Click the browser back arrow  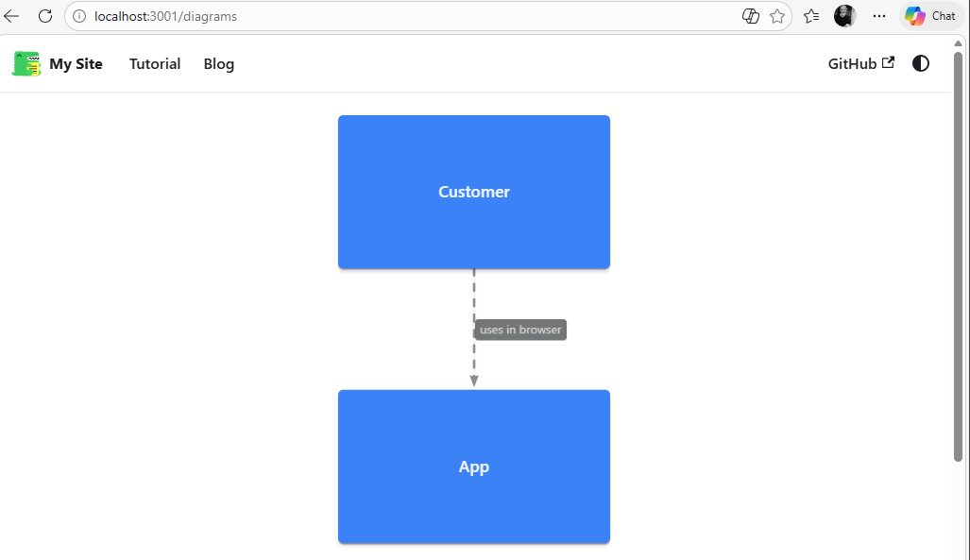(12, 16)
